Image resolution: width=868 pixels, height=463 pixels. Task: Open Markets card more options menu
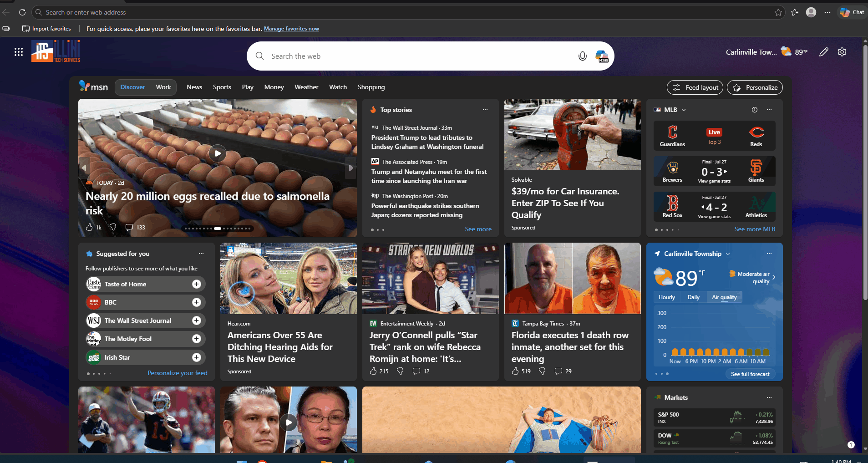tap(769, 397)
